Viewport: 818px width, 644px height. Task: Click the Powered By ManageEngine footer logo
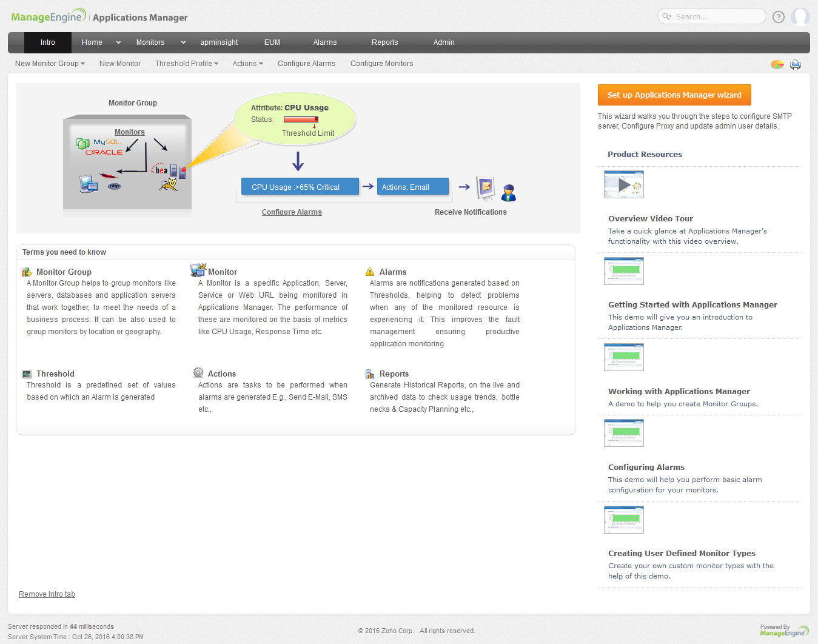[x=784, y=631]
